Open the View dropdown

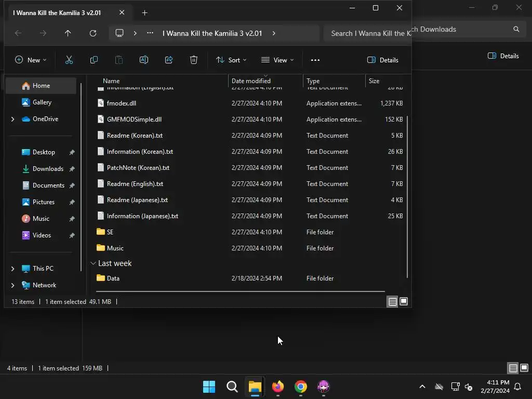277,60
